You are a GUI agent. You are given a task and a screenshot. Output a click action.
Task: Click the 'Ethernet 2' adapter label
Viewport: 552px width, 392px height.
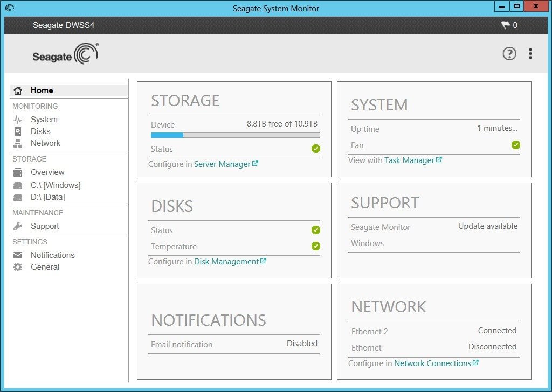click(x=369, y=332)
